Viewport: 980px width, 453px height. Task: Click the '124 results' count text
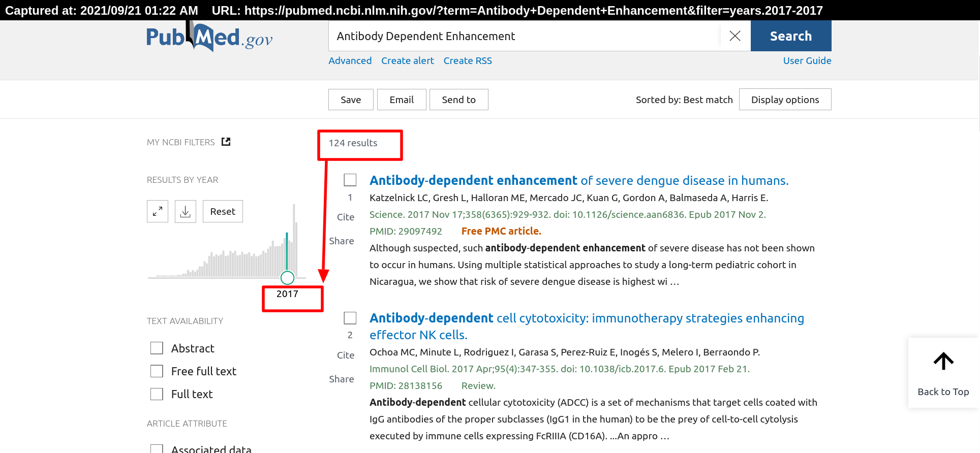(x=353, y=143)
